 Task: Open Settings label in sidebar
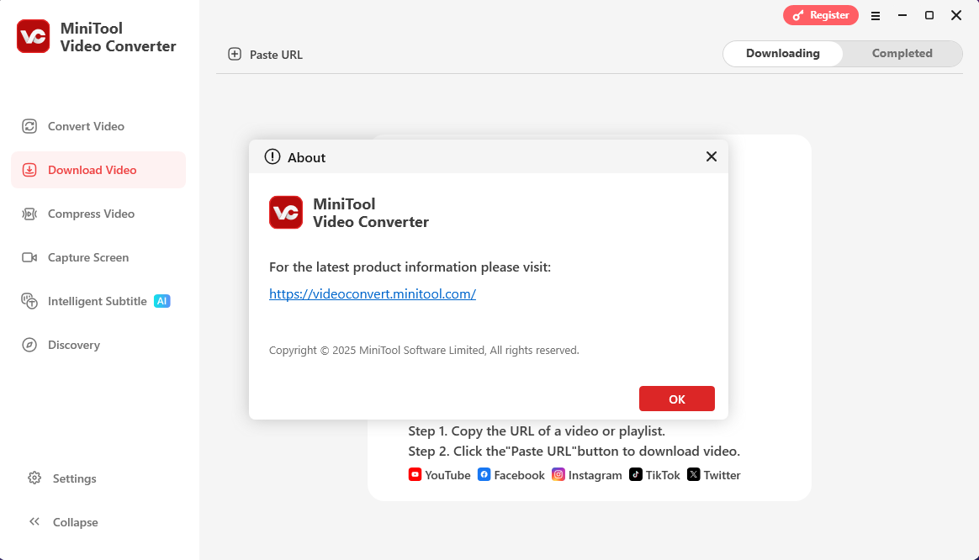tap(74, 478)
